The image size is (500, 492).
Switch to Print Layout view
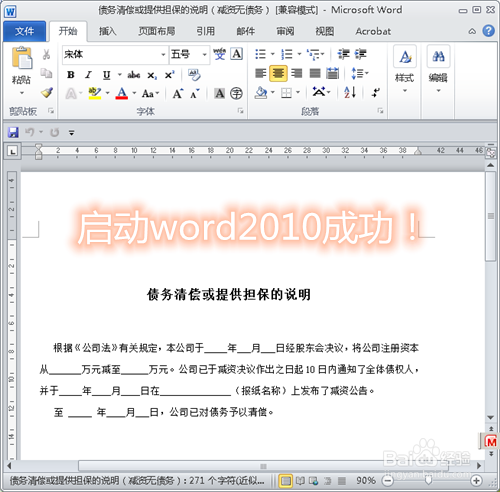(286, 480)
